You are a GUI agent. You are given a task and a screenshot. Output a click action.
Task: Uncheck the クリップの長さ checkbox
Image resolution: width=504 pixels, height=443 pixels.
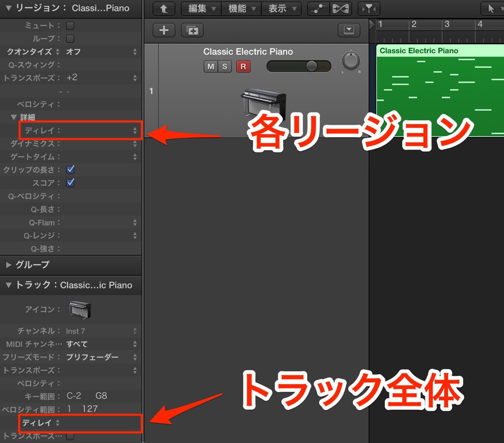70,169
